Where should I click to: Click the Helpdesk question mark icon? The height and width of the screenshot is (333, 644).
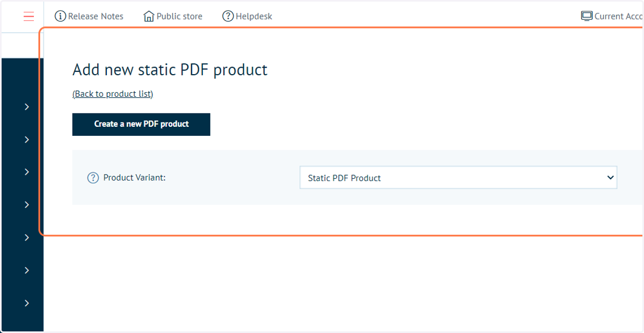228,16
